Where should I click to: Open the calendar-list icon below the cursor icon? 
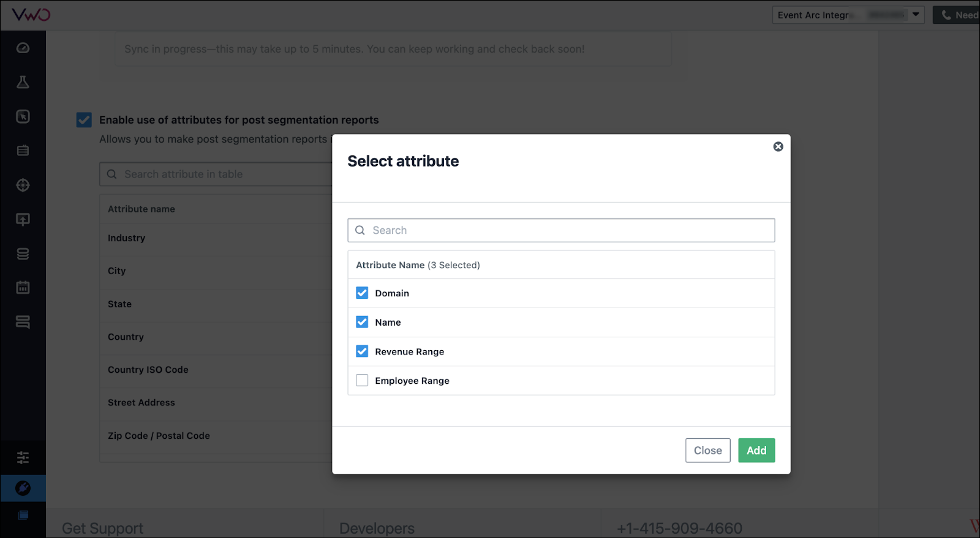[x=23, y=151]
